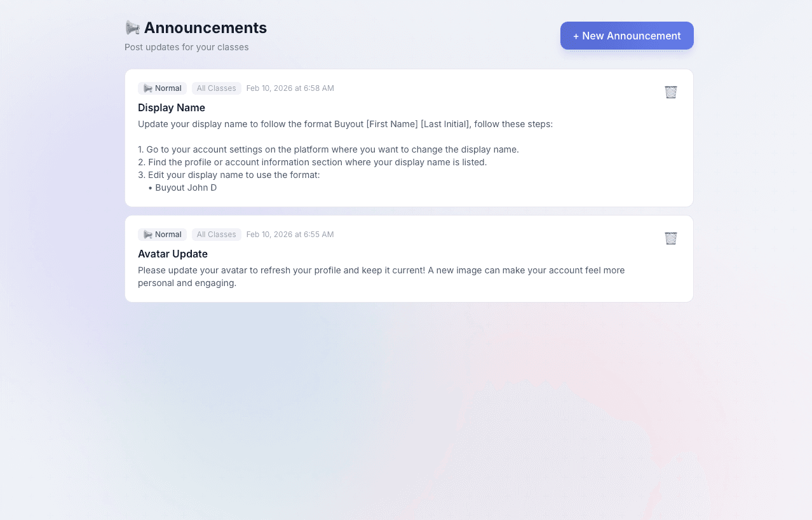Screen dimensions: 812x520
Task: Delete the Display Name announcement via trash icon
Action: pos(671,92)
